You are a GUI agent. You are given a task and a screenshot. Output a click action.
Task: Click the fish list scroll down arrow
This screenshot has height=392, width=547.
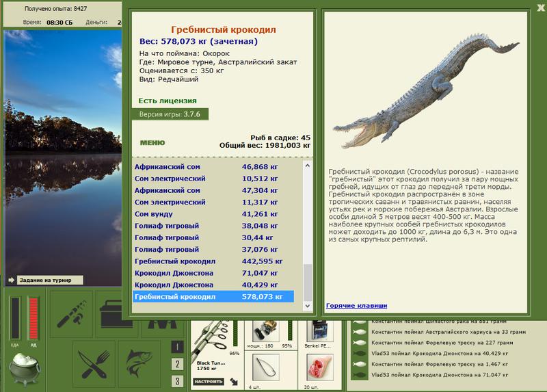tap(307, 306)
